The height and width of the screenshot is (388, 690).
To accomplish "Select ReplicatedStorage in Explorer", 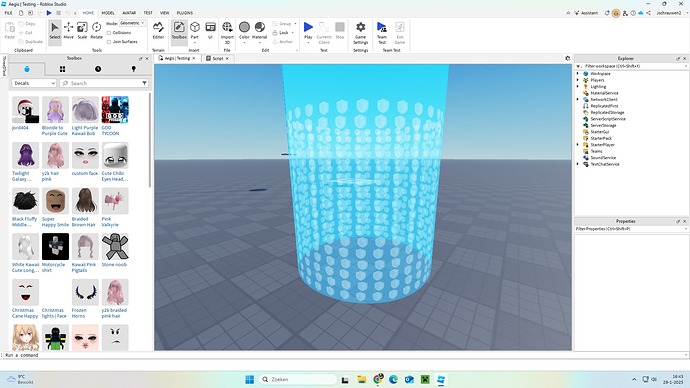I will [x=607, y=112].
